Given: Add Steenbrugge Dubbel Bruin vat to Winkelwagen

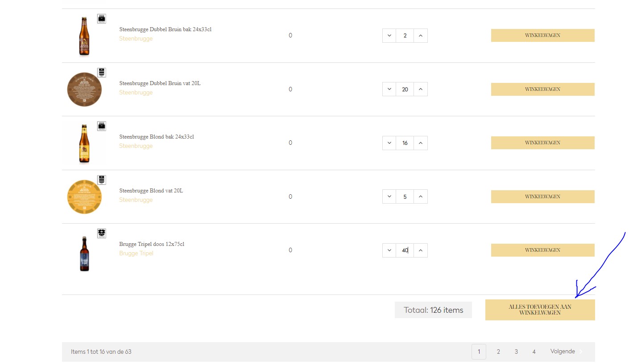Looking at the screenshot, I should click(543, 89).
